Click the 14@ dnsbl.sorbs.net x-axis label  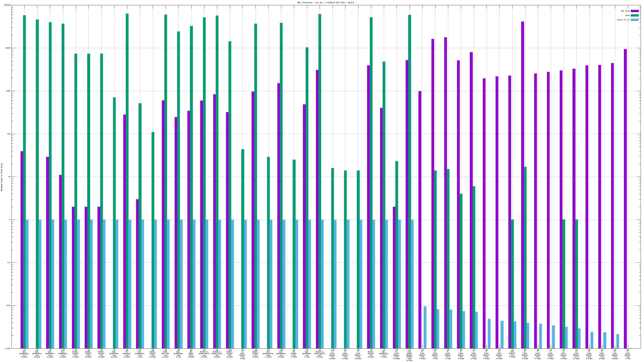(230, 353)
